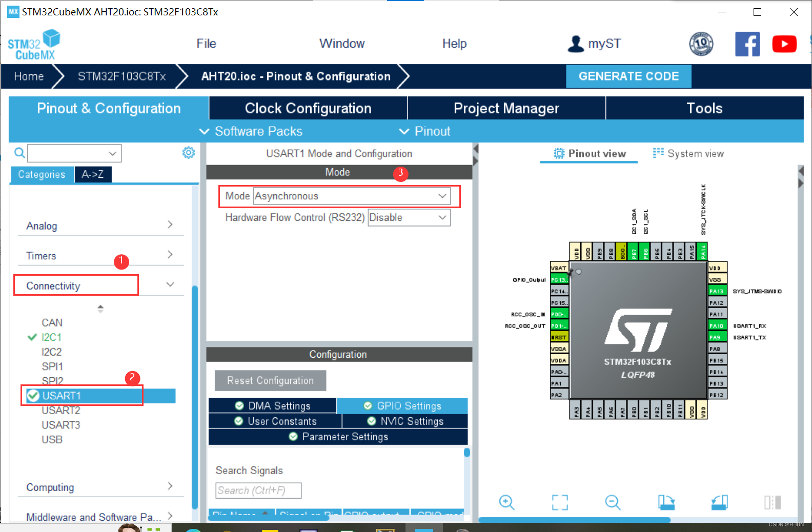
Task: Select the NRST pin
Action: click(559, 337)
